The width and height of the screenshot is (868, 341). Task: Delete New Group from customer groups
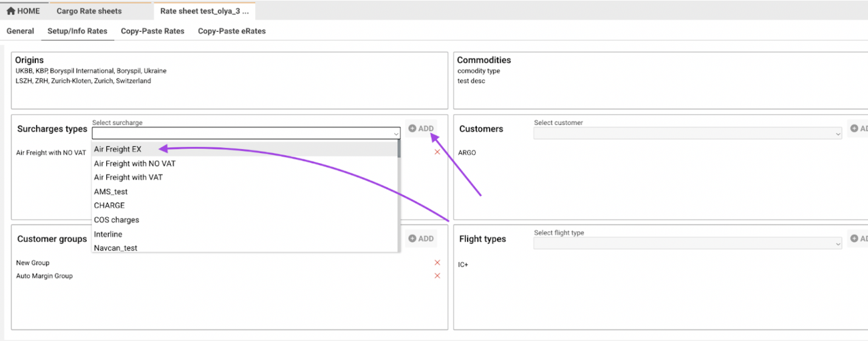(437, 263)
